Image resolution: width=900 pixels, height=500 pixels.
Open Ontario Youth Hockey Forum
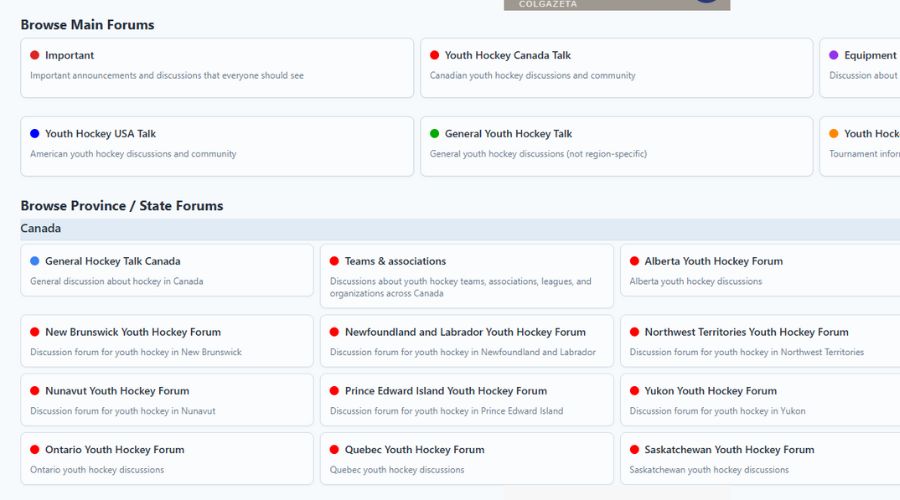point(167,459)
